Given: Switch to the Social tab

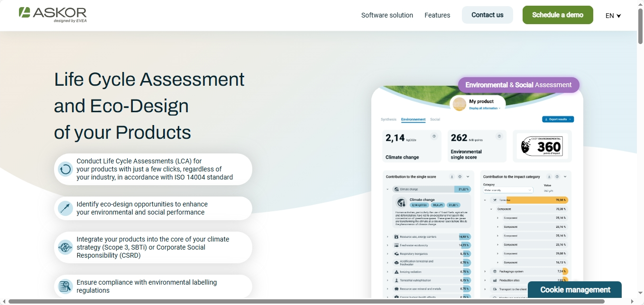Looking at the screenshot, I should tap(435, 119).
